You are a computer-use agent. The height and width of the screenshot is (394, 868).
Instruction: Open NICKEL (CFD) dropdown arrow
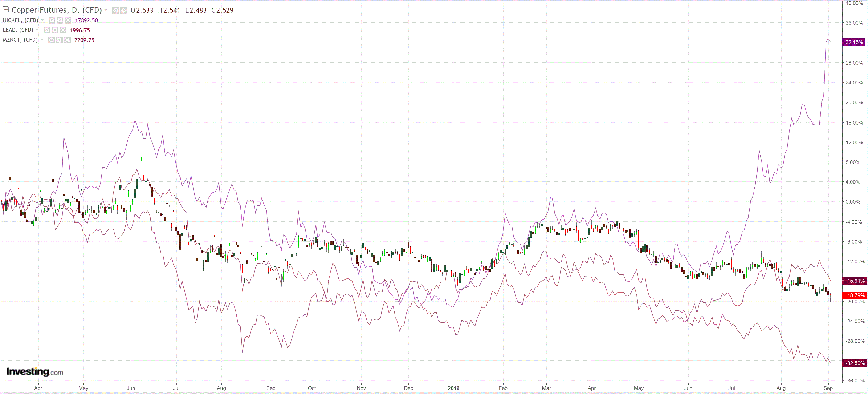click(x=42, y=20)
